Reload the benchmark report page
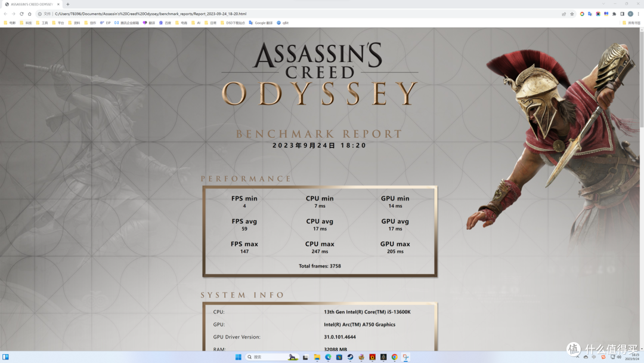The height and width of the screenshot is (363, 644). click(21, 14)
